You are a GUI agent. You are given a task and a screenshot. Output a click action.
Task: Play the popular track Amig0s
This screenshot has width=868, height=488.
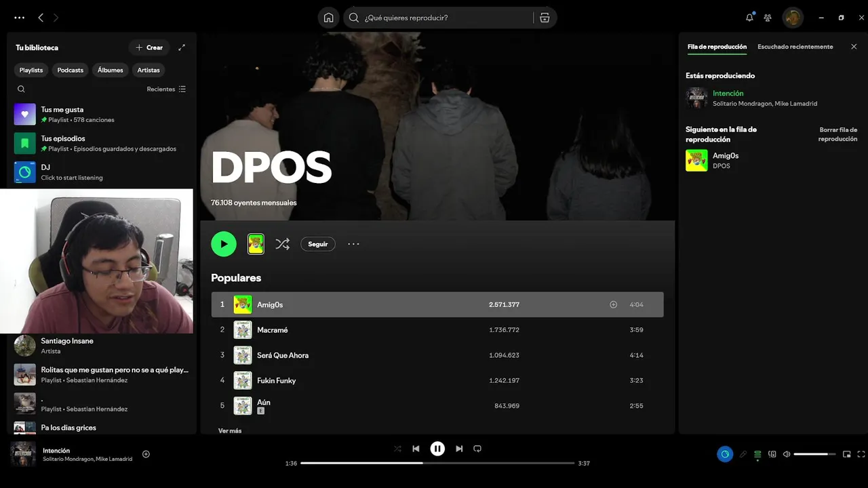click(x=437, y=304)
